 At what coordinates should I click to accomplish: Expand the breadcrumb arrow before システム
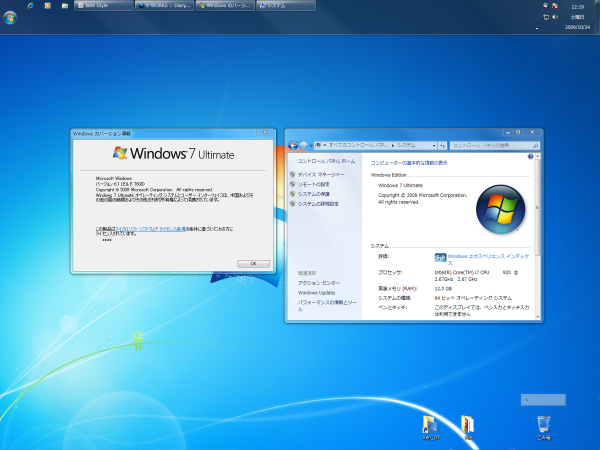click(x=393, y=146)
